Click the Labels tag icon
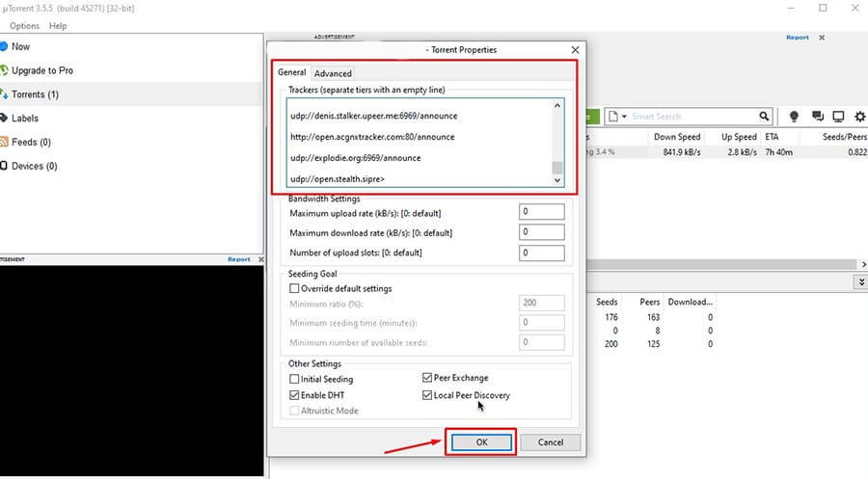Viewport: 868px width, 479px height. pos(4,118)
